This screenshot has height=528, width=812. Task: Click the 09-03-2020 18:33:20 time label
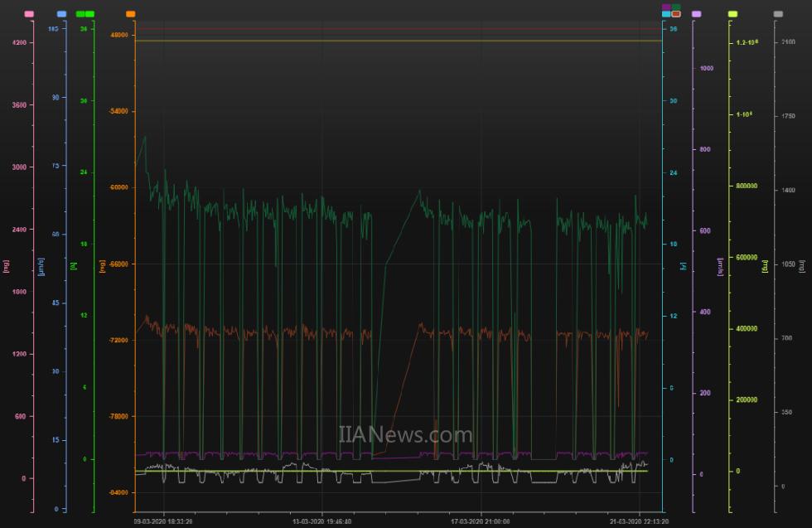(x=163, y=522)
